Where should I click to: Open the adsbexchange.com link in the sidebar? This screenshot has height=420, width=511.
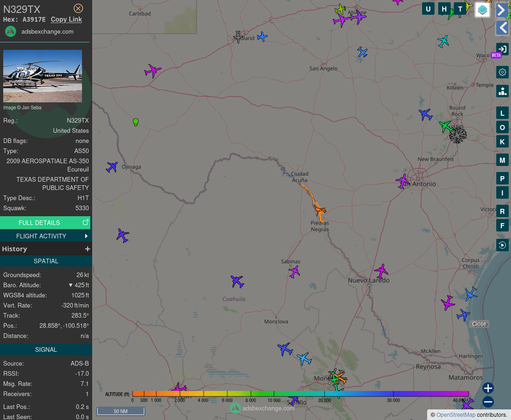[x=47, y=32]
